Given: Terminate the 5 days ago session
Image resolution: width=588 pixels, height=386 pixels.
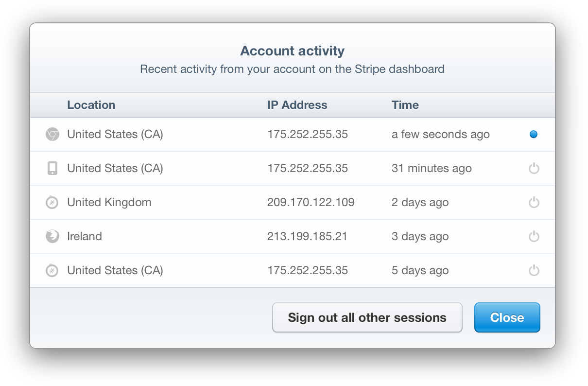Looking at the screenshot, I should tap(534, 271).
